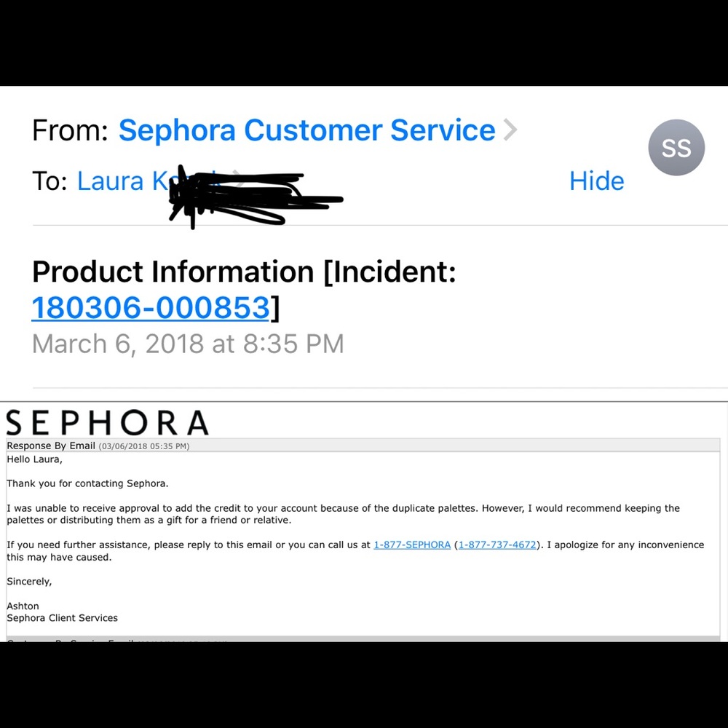Select the Ashton signature name
This screenshot has width=728, height=728.
click(23, 606)
